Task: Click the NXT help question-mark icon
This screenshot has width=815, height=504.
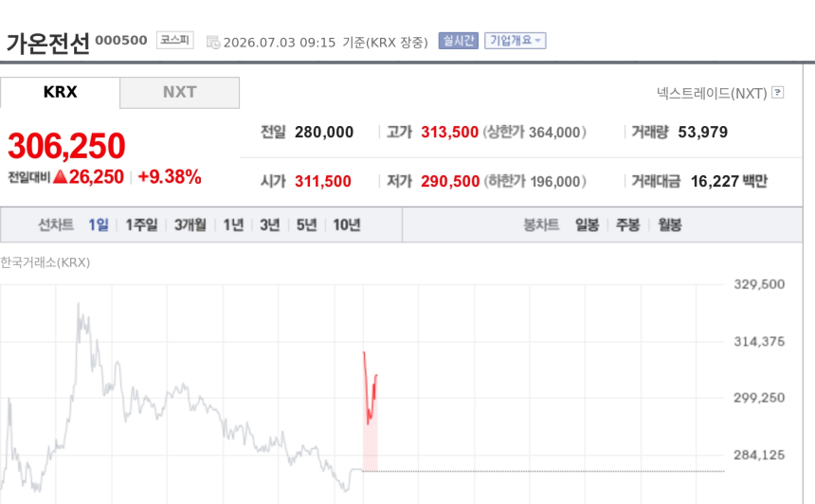Action: [x=778, y=93]
